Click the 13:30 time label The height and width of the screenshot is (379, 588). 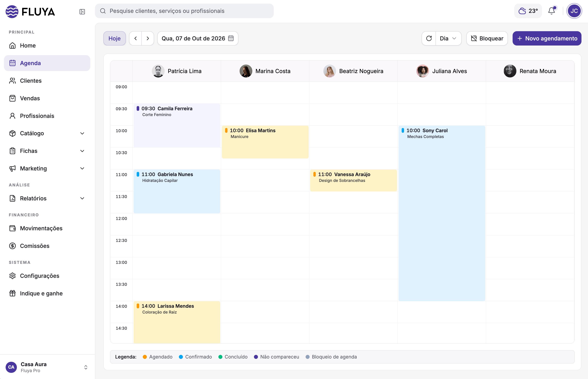click(121, 284)
